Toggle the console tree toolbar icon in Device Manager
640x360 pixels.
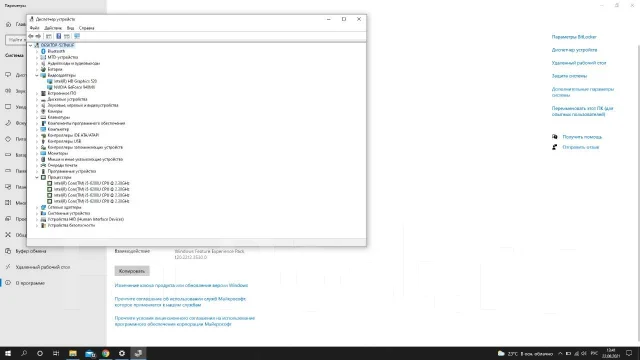(x=49, y=36)
